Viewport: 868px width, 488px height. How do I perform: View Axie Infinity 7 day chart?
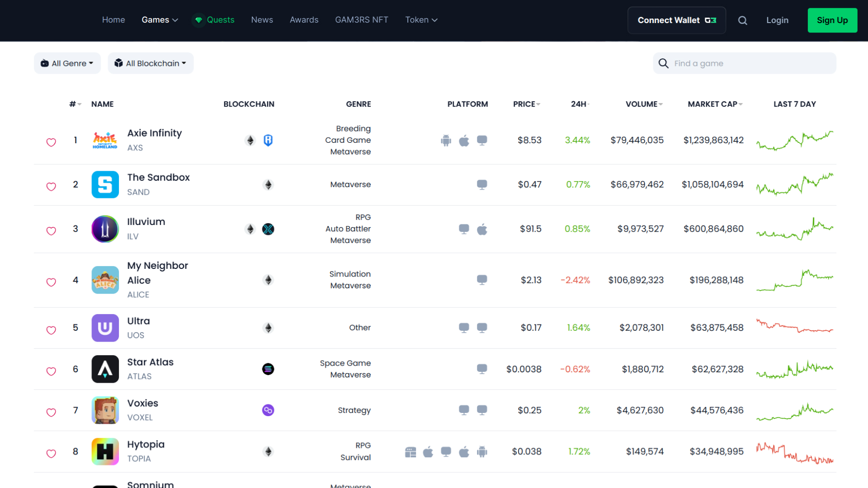[x=795, y=140]
